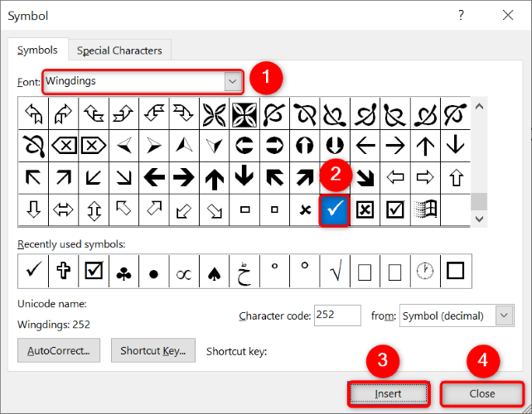Pick the clock symbol in recently used
Viewport: 532px width, 414px height.
tap(425, 272)
